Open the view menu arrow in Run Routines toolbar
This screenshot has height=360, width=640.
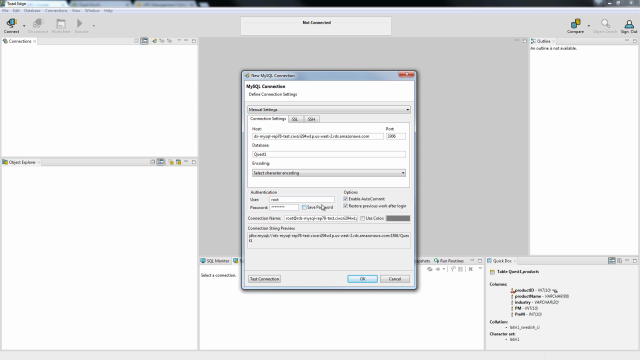(480, 269)
